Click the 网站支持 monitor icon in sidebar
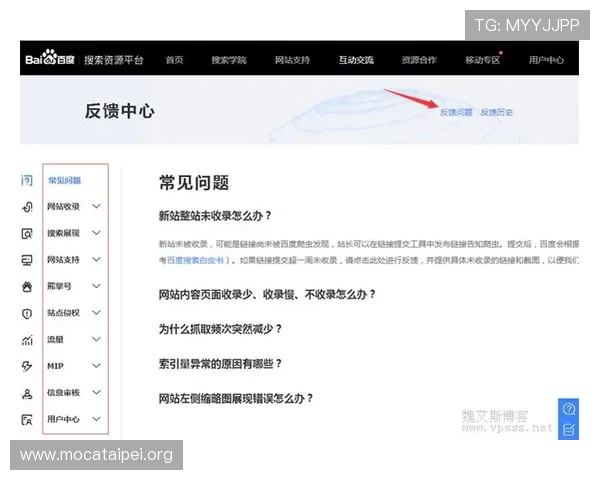This screenshot has height=480, width=600. tap(27, 260)
